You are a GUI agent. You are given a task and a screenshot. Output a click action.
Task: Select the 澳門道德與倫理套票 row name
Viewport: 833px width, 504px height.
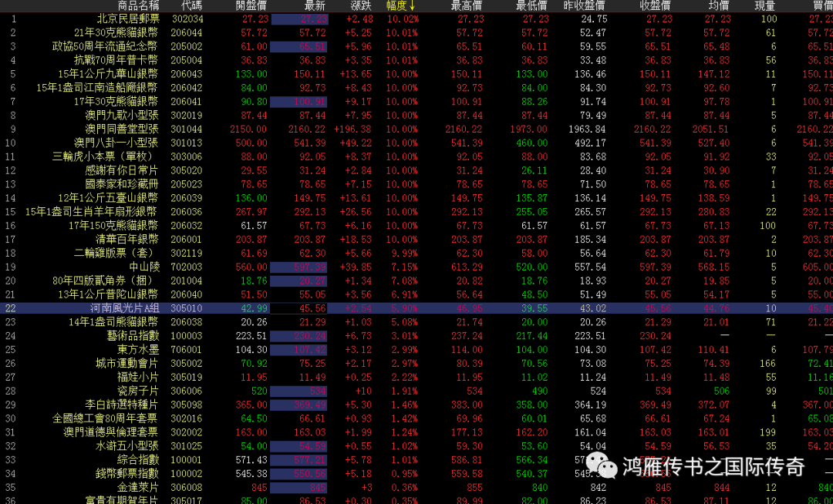click(111, 432)
